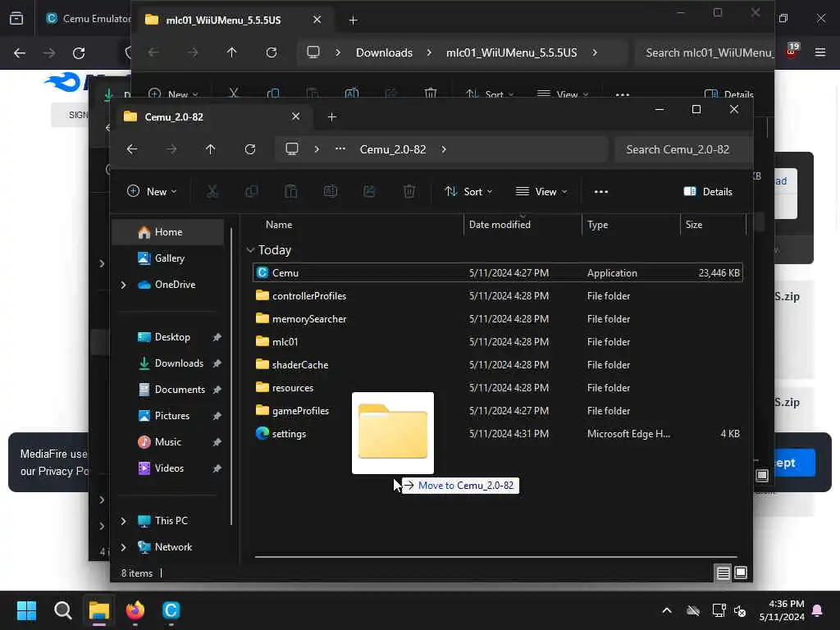Open the Firefox hamburger menu
This screenshot has width=840, height=630.
820,52
